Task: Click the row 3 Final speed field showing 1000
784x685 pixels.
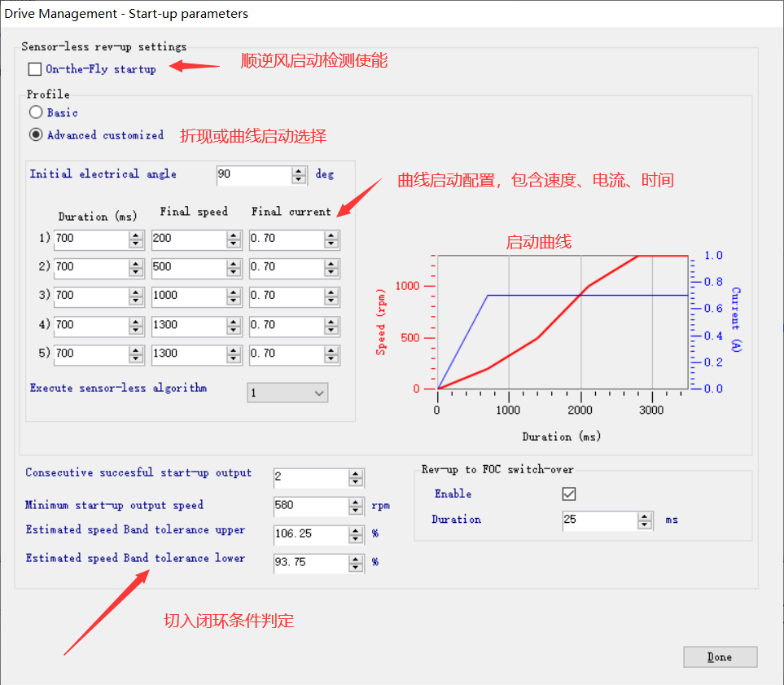Action: [x=189, y=296]
